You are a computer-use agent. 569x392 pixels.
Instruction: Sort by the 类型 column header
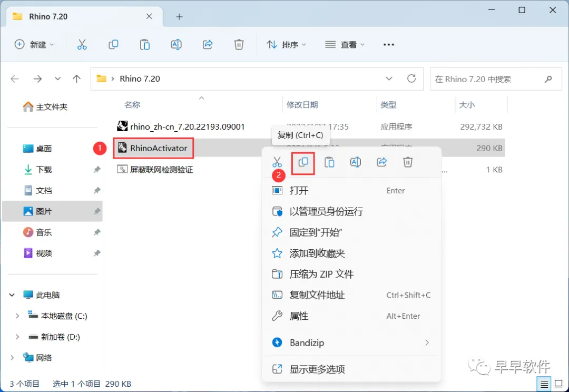coord(389,105)
